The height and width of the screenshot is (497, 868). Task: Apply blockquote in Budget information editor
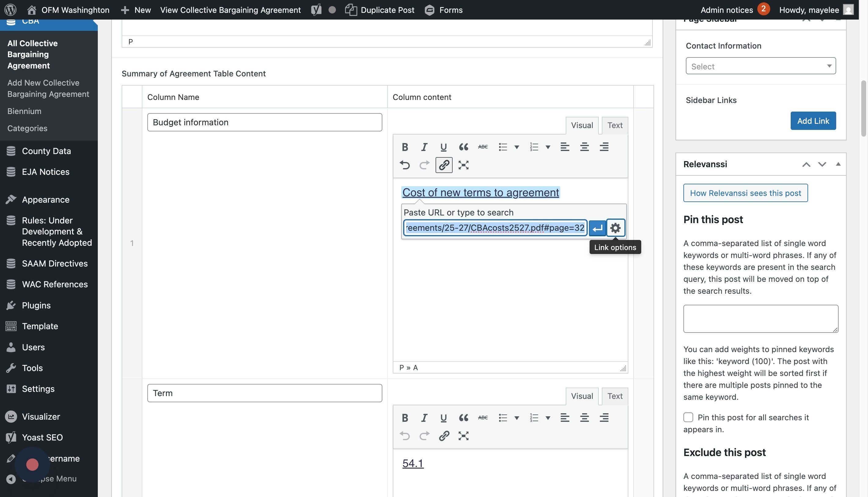(x=463, y=147)
